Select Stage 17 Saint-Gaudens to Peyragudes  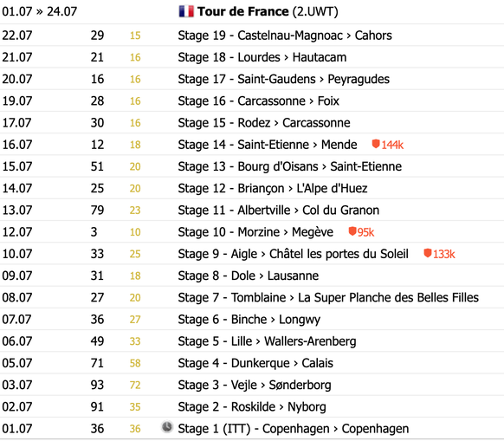point(283,79)
